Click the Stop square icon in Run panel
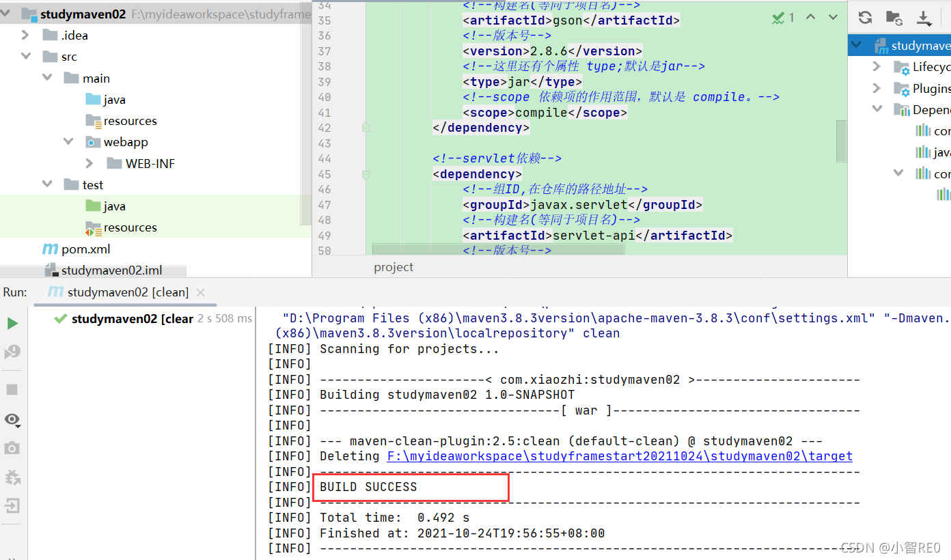951x560 pixels. coord(12,390)
